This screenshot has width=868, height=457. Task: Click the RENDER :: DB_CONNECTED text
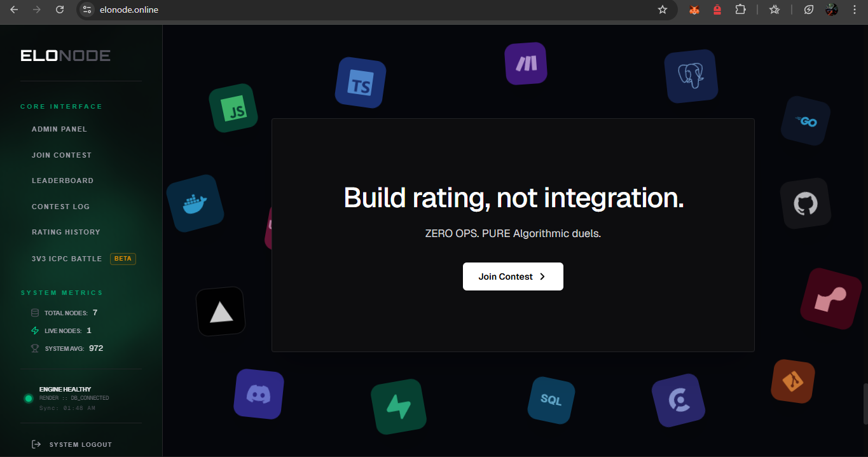pyautogui.click(x=74, y=398)
